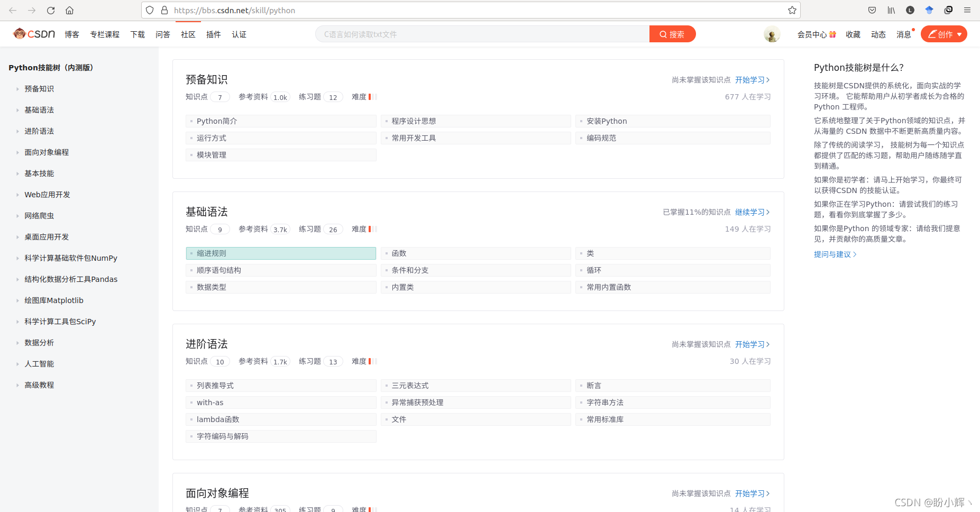
Task: Bookmark this page with star icon
Action: pos(792,10)
